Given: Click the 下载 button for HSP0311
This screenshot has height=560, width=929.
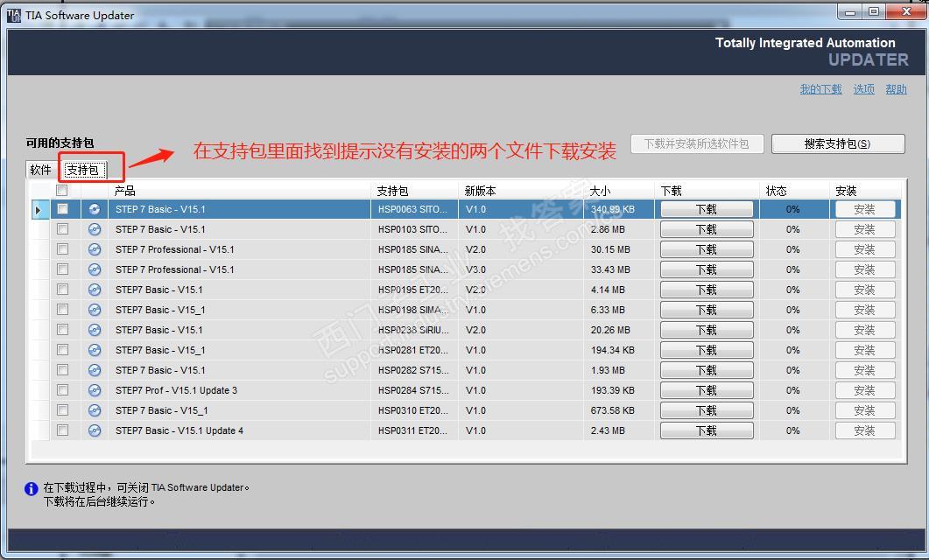Looking at the screenshot, I should (707, 430).
